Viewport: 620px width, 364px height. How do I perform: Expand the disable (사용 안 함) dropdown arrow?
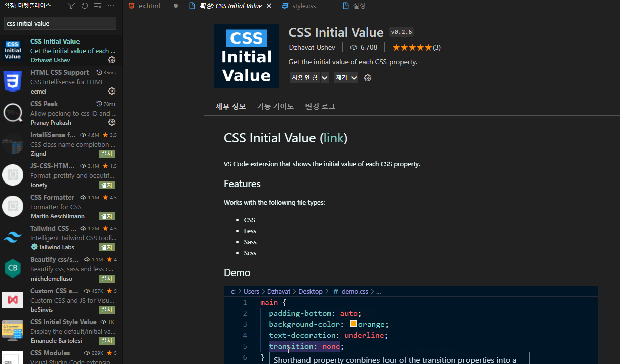[x=325, y=78]
